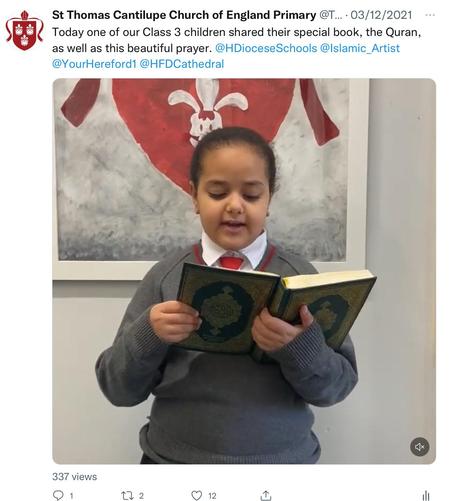
Task: Select the 337 views count
Action: click(75, 476)
